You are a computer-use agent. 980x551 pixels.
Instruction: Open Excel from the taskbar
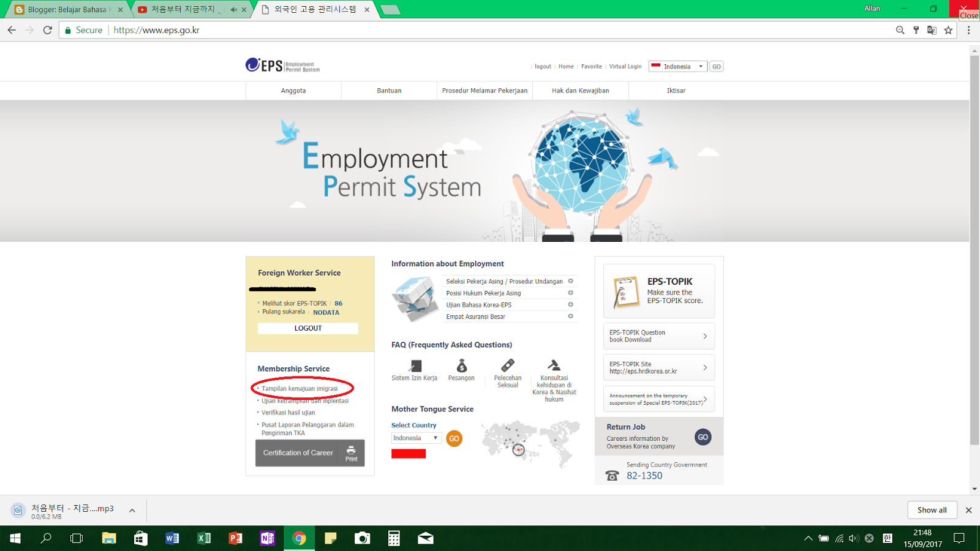[204, 538]
